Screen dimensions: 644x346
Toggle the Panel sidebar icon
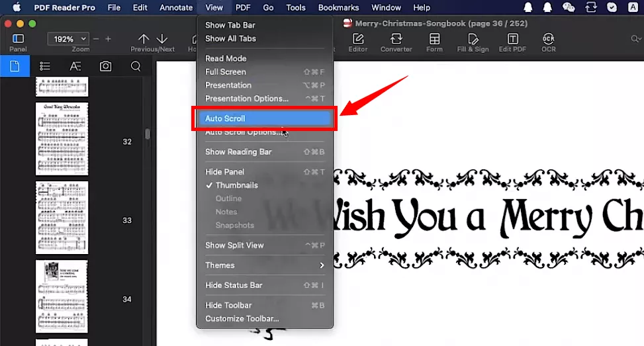click(x=18, y=39)
